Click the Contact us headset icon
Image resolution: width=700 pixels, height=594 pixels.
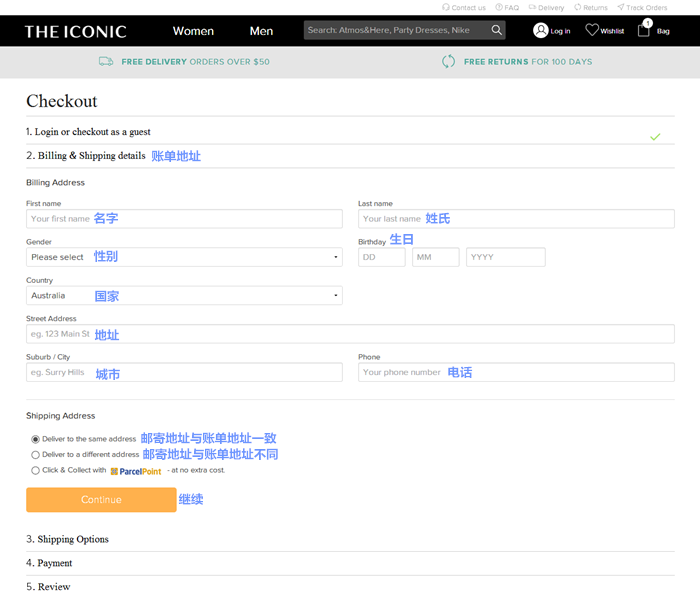click(x=446, y=7)
